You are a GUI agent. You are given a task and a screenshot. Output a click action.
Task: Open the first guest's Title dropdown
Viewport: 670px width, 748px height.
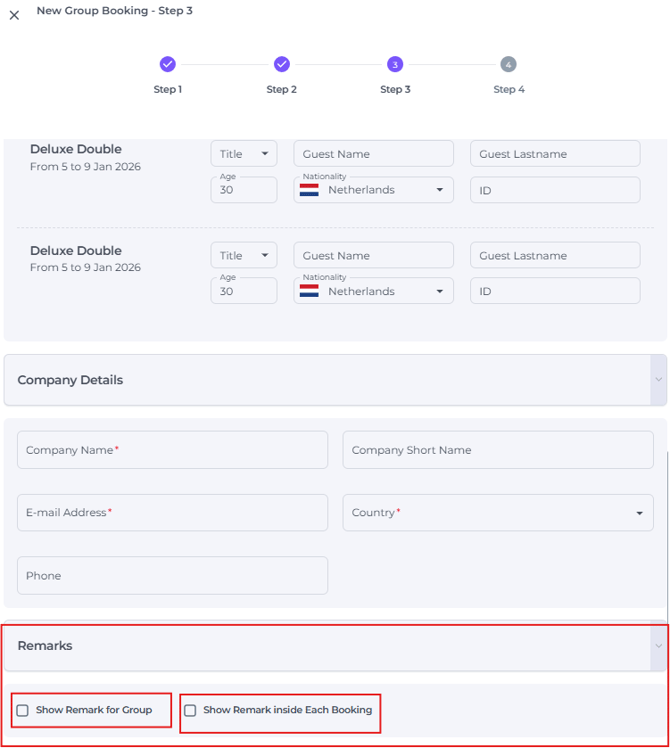pyautogui.click(x=244, y=154)
